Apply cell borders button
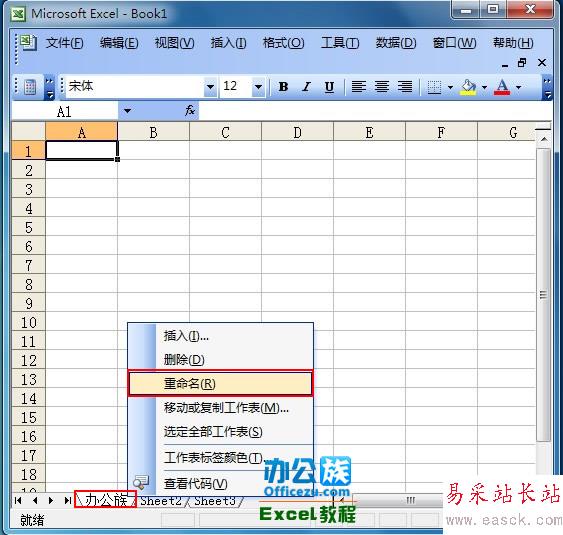The image size is (563, 535). tap(434, 87)
